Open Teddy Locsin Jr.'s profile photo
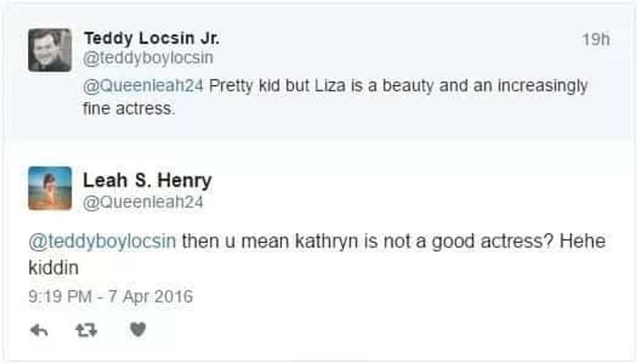 [x=50, y=50]
